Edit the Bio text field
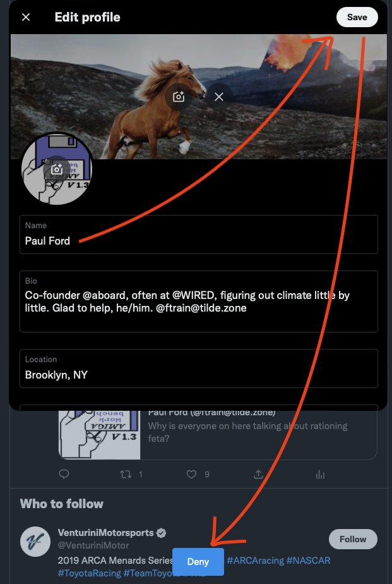 pyautogui.click(x=199, y=302)
